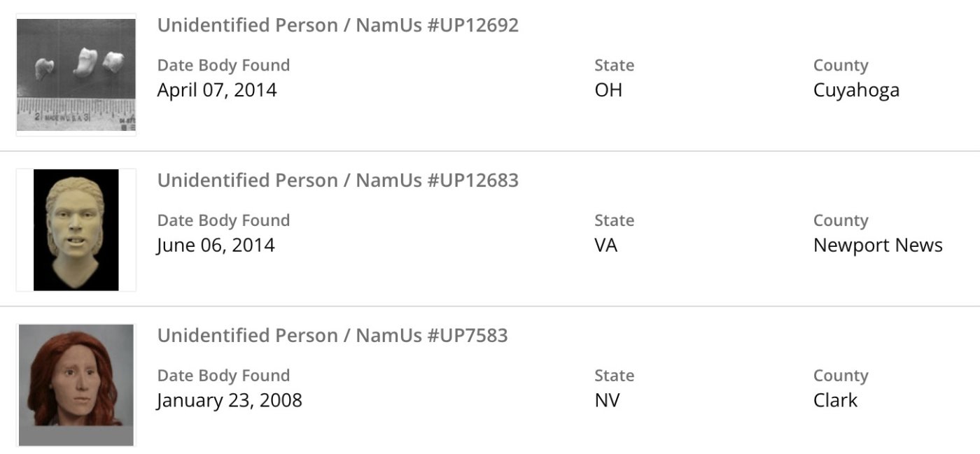The image size is (980, 454).
Task: Select the NV state value
Action: point(608,401)
